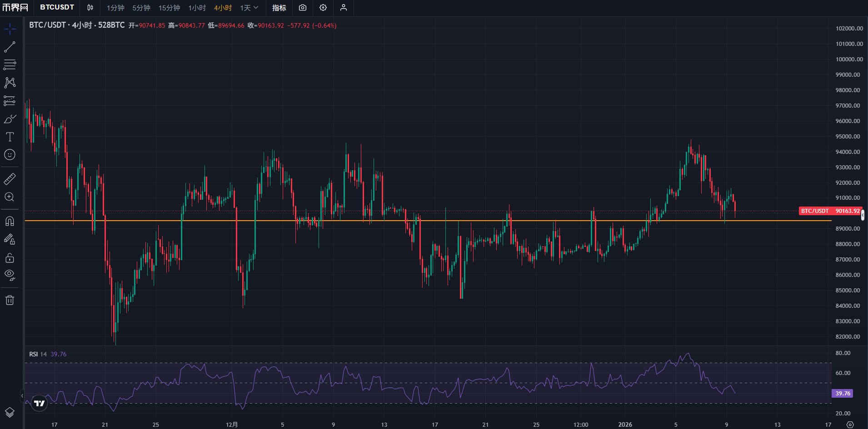Collapse the left drawing toolbar
The image size is (868, 429).
tap(22, 396)
